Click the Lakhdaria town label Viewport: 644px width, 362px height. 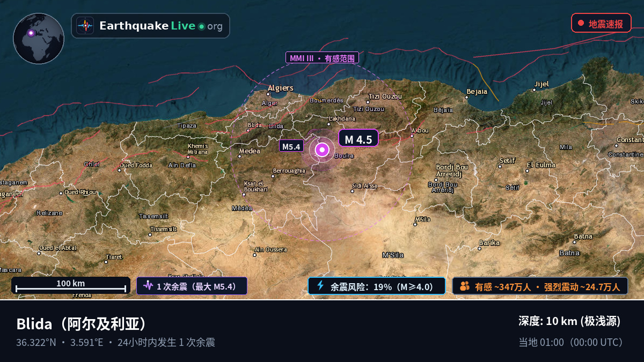point(342,119)
